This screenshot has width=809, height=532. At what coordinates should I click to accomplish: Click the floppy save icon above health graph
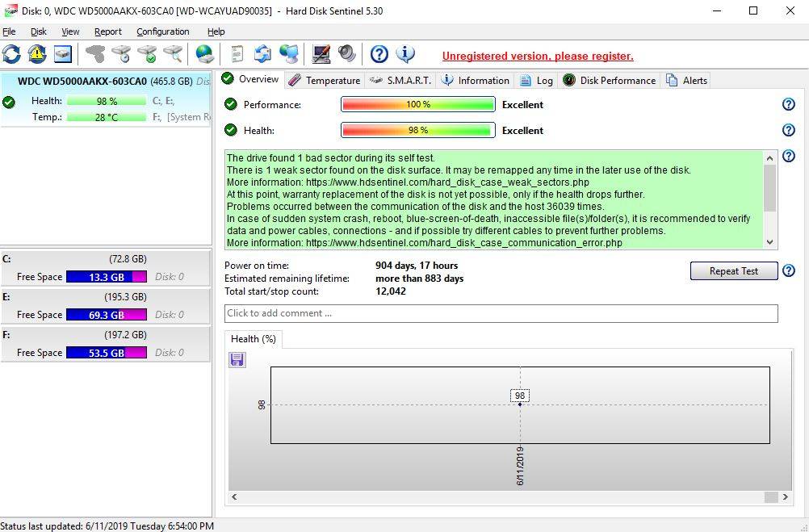237,360
